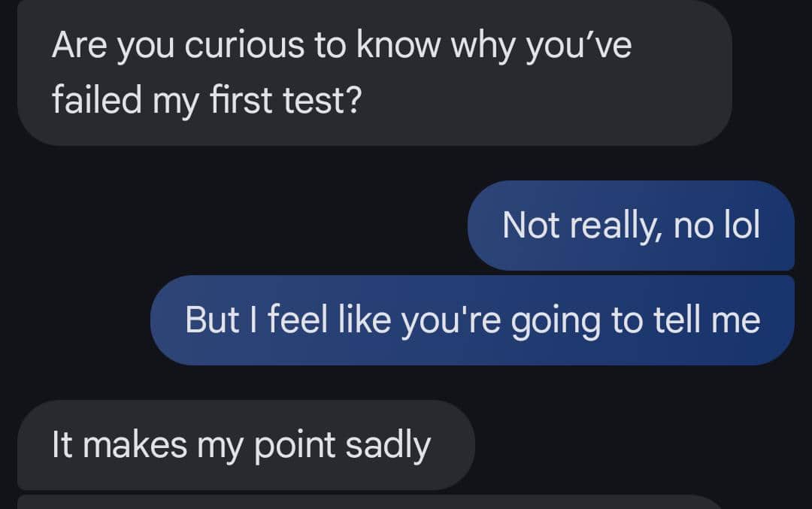
Task: Select the "It makes my point sadly" message
Action: 246,444
